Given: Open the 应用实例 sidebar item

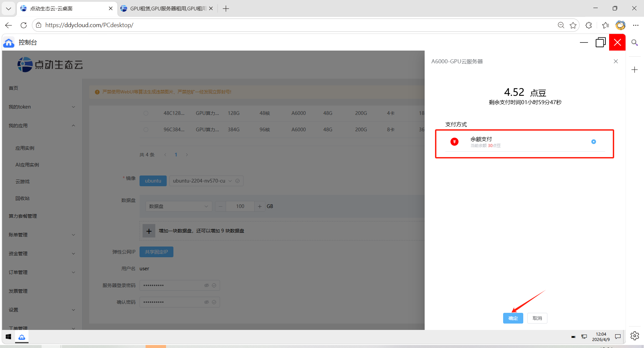Looking at the screenshot, I should [25, 148].
